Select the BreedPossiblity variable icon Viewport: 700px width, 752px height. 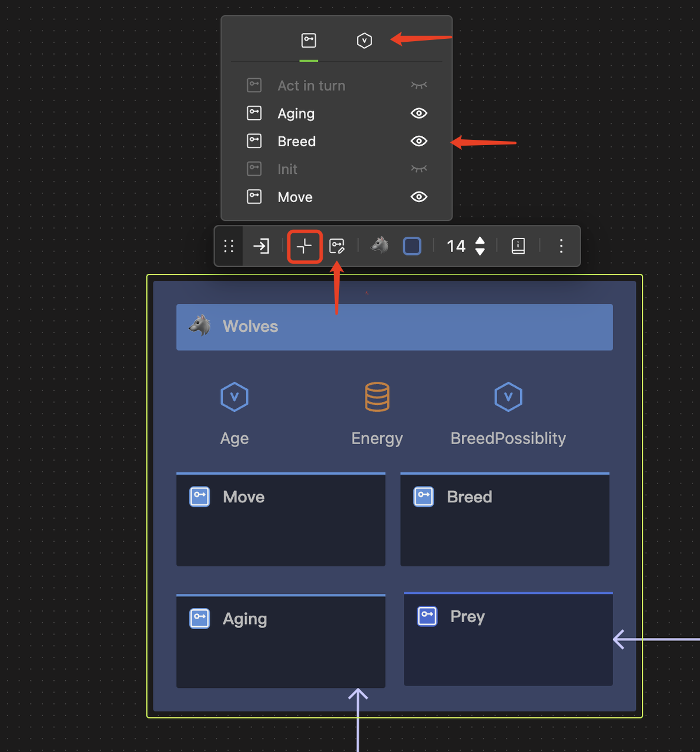click(508, 397)
